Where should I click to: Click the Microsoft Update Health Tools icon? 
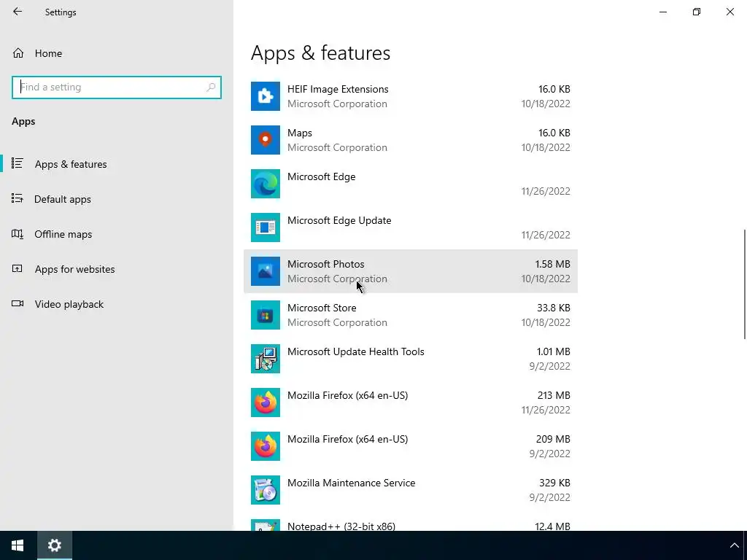click(266, 359)
